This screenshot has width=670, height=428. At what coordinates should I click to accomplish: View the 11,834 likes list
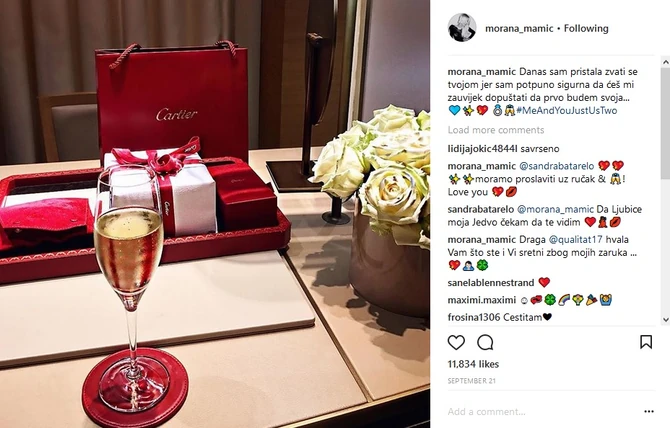tap(473, 364)
